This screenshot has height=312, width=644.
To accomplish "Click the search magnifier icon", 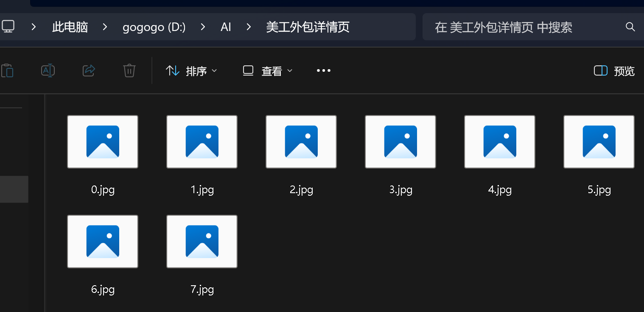I will pyautogui.click(x=630, y=27).
